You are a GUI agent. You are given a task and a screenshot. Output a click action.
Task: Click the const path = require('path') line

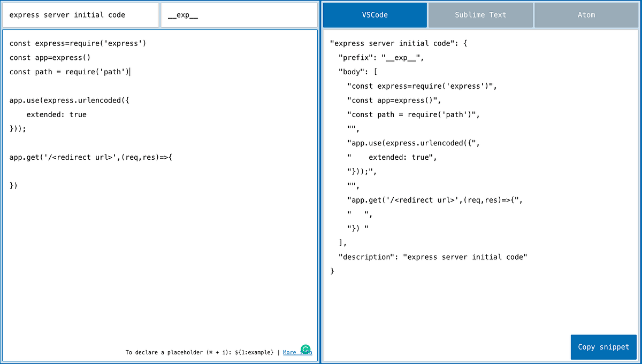pos(70,72)
